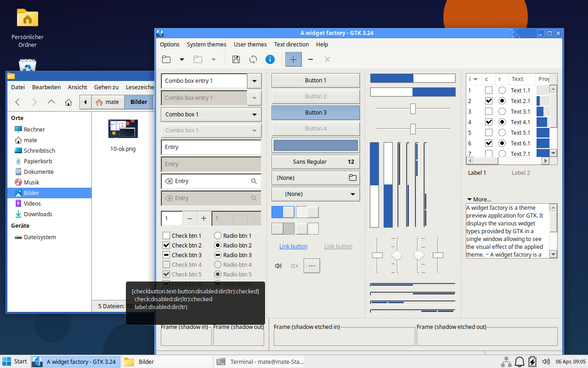This screenshot has width=588, height=368.
Task: Open Combo box 1 dropdown
Action: click(211, 115)
